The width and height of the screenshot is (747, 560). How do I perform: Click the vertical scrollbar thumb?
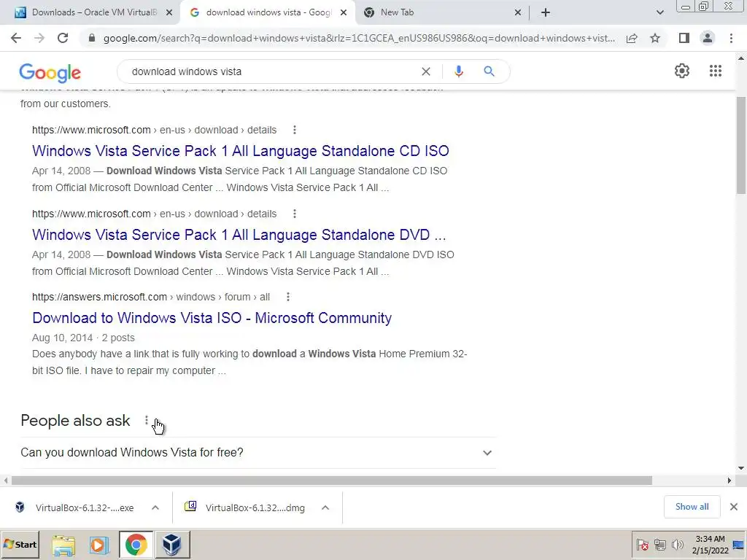coord(741,145)
